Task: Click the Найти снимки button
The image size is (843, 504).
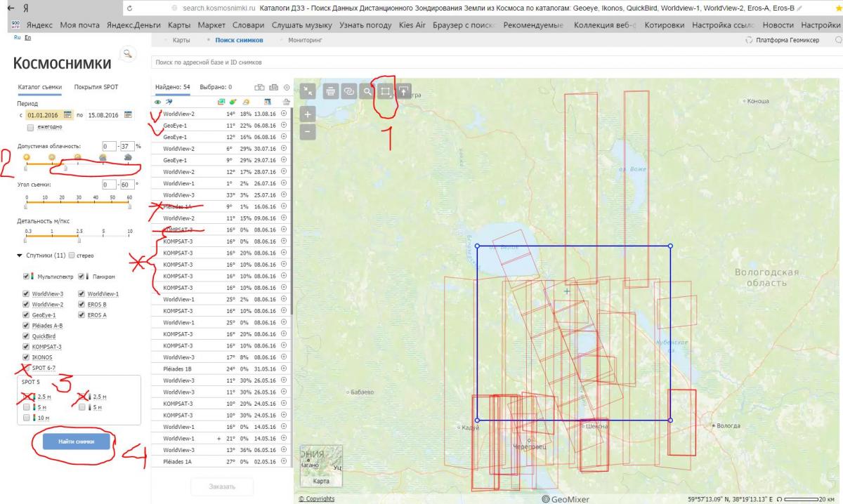Action: [x=77, y=442]
